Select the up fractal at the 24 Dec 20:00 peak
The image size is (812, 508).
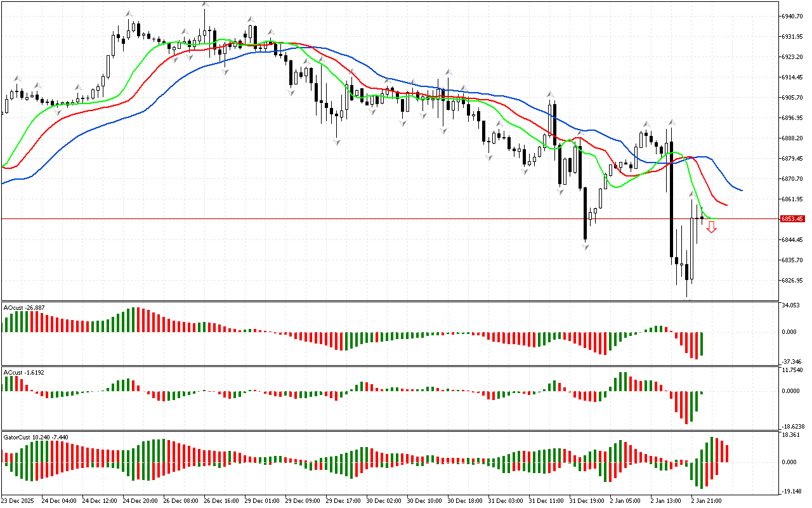[x=129, y=13]
